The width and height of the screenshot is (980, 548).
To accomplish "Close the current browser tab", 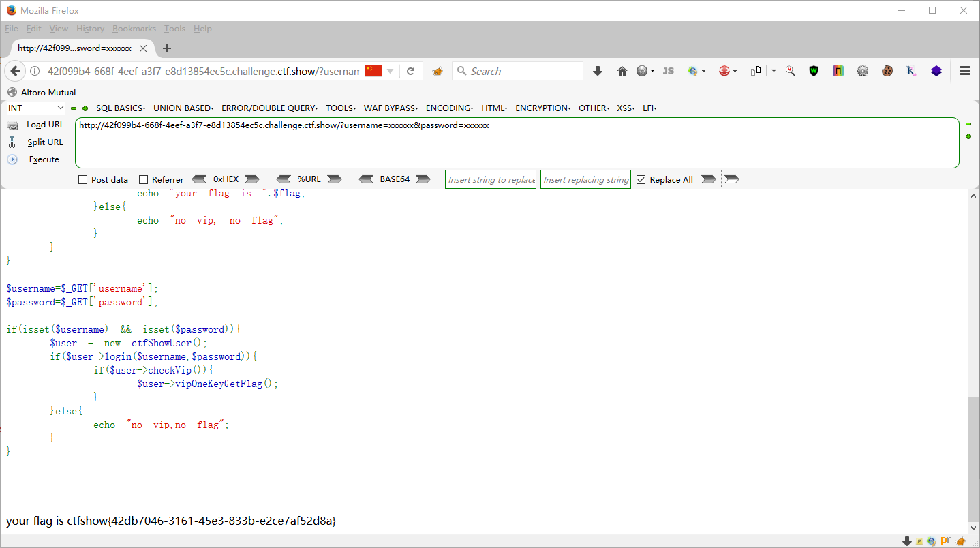I will point(143,48).
